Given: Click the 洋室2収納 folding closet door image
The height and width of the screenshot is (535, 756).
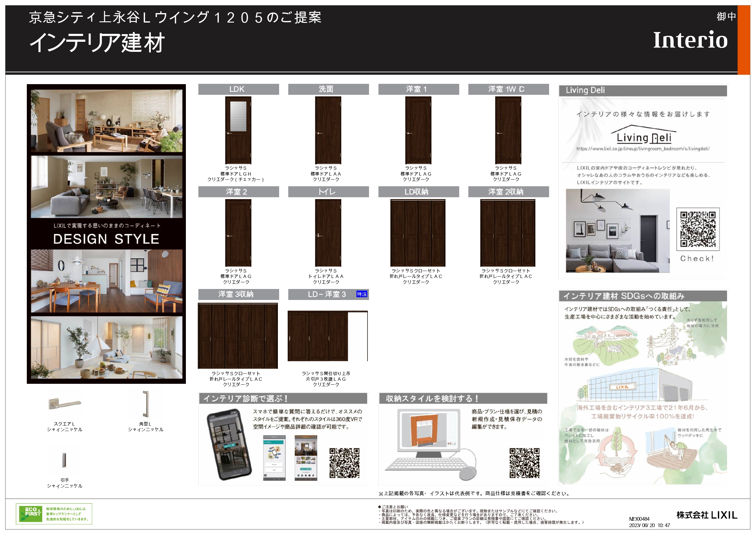Looking at the screenshot, I should point(508,233).
